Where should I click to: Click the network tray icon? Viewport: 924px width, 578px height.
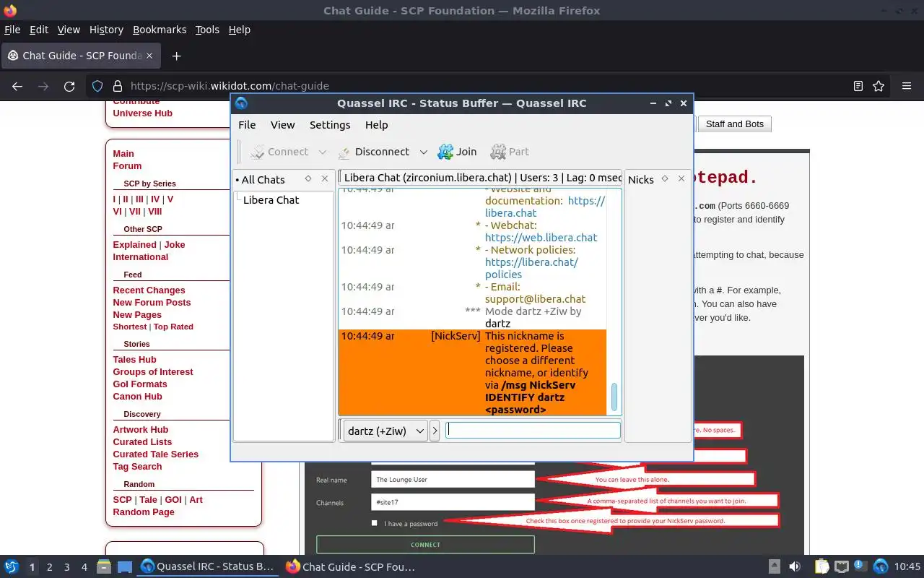(x=842, y=567)
